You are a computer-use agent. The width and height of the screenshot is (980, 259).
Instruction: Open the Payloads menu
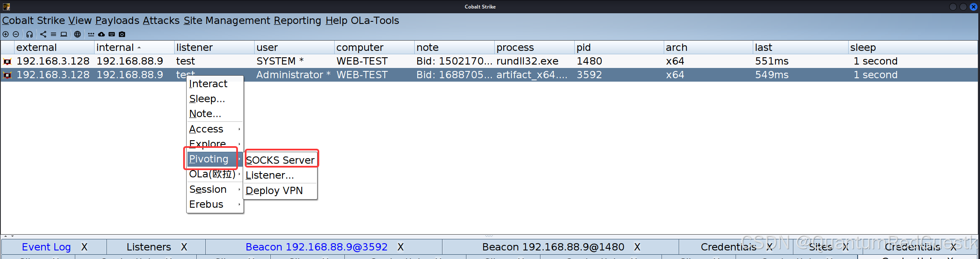117,21
